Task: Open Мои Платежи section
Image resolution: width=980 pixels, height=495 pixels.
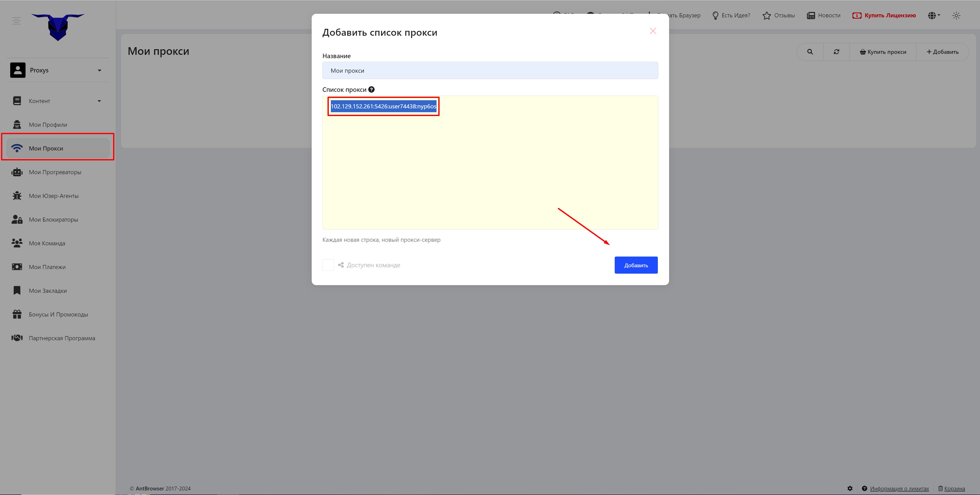Action: pos(58,267)
